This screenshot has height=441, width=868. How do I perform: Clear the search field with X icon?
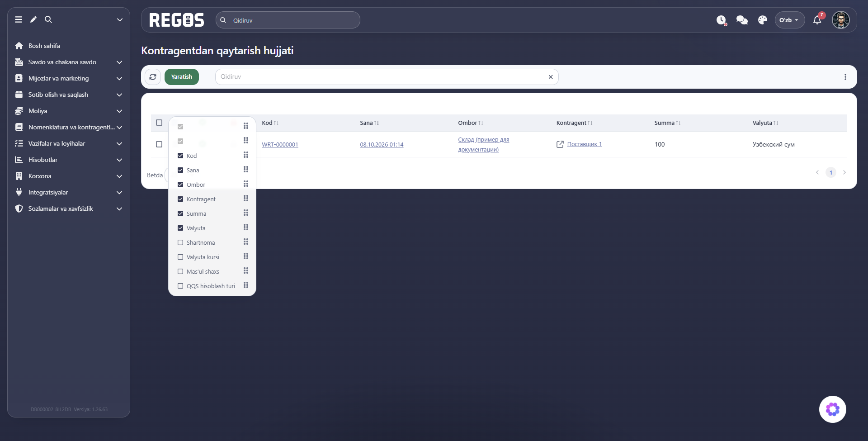coord(551,77)
